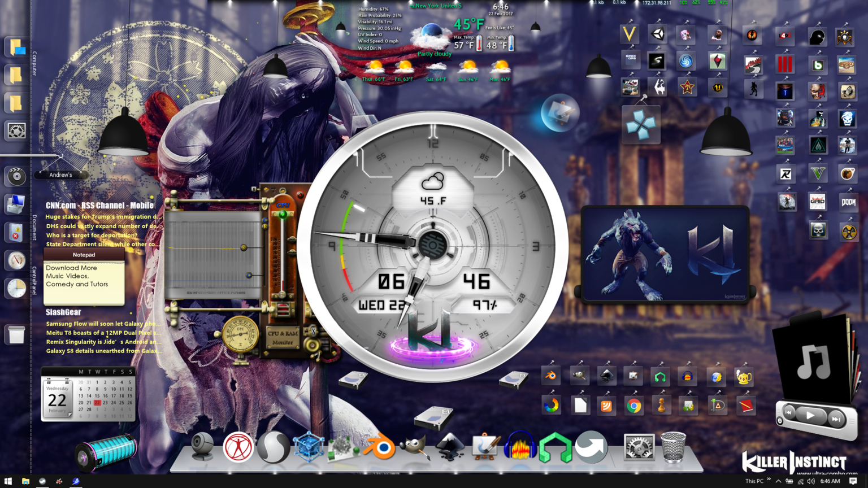Launch Blender from the bottom dock
Image resolution: width=868 pixels, height=488 pixels.
[x=379, y=448]
